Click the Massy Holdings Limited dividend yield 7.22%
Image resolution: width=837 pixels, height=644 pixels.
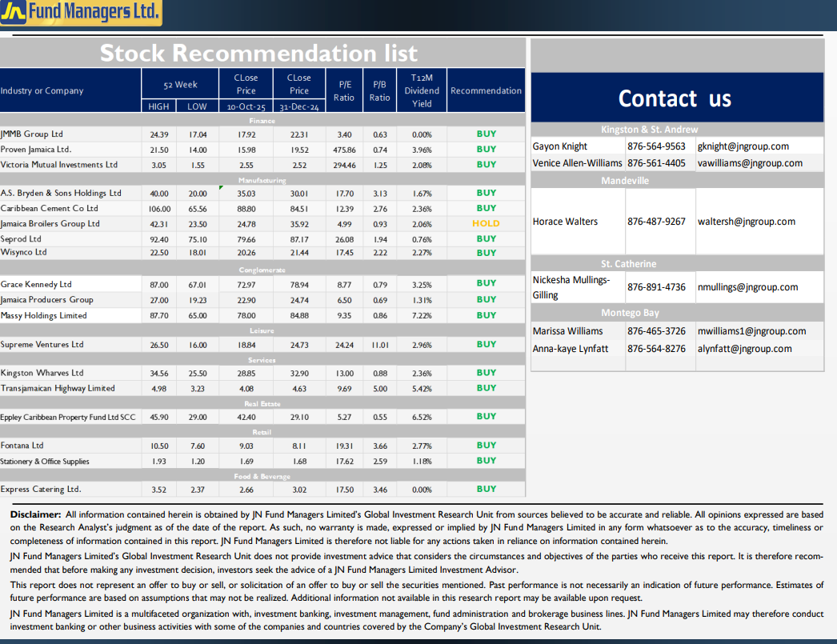[422, 316]
